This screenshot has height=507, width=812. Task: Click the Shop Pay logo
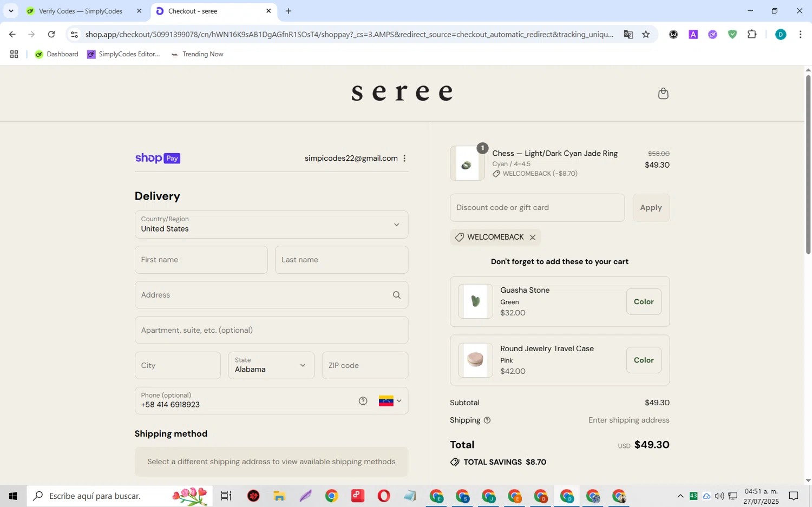[x=158, y=158]
